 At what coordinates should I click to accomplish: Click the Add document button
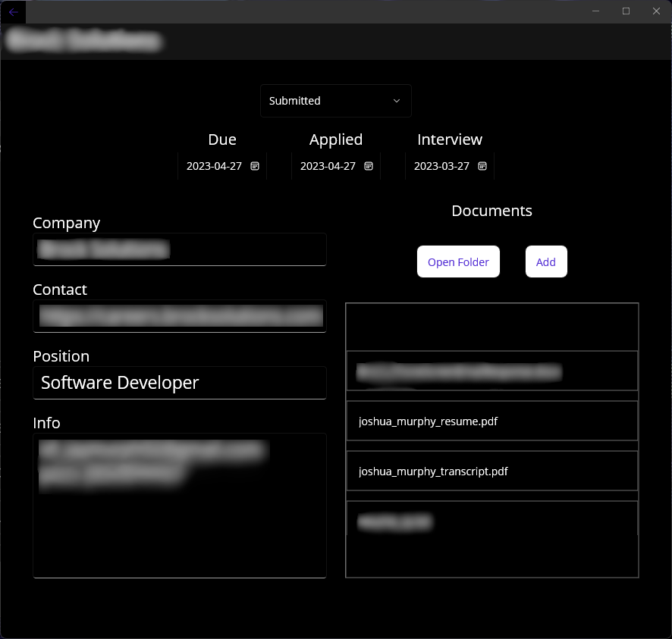tap(545, 262)
